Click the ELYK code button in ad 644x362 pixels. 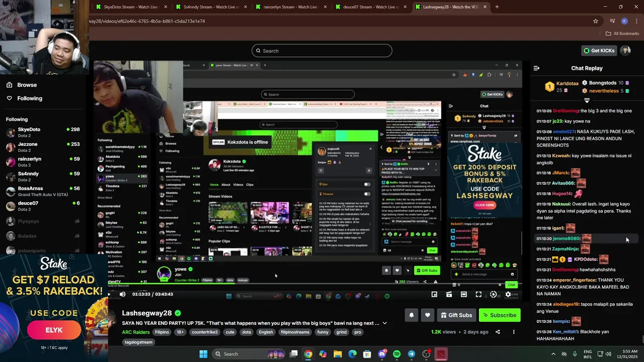54,330
